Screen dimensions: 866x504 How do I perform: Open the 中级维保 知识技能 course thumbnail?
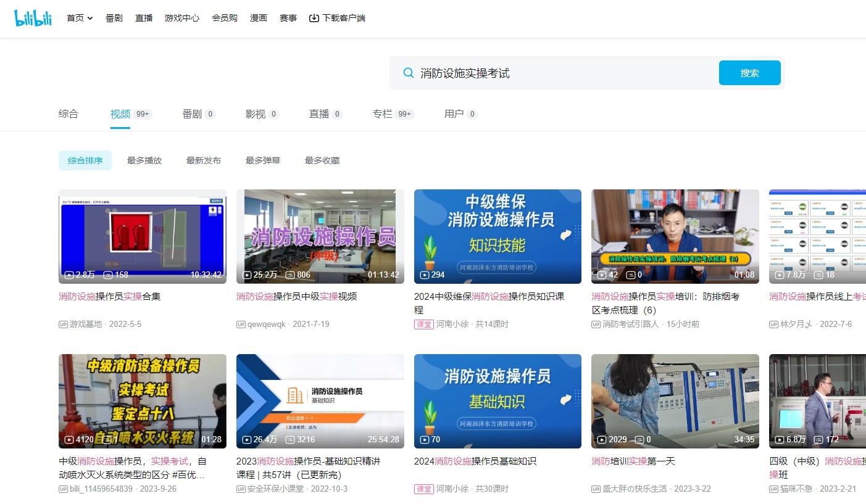point(498,236)
